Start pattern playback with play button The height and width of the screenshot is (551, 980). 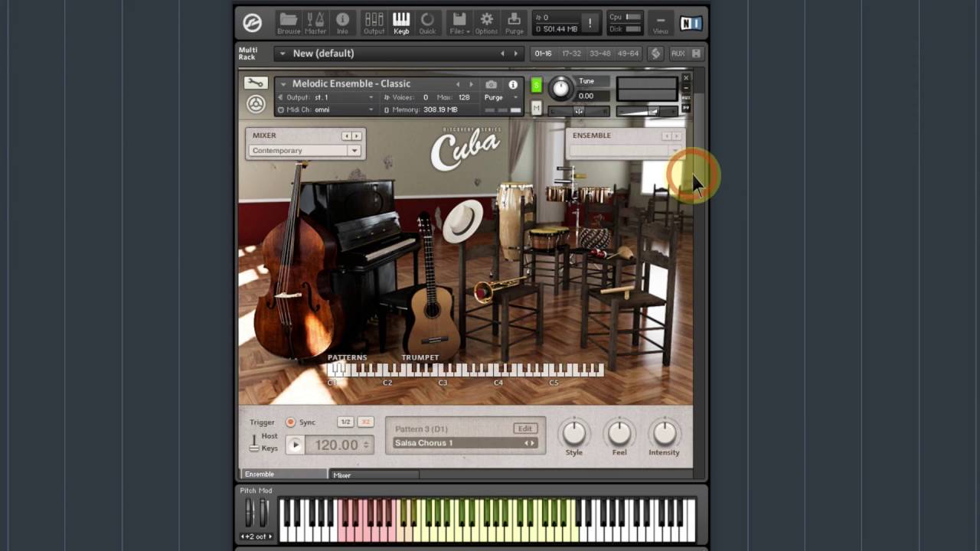pyautogui.click(x=295, y=445)
